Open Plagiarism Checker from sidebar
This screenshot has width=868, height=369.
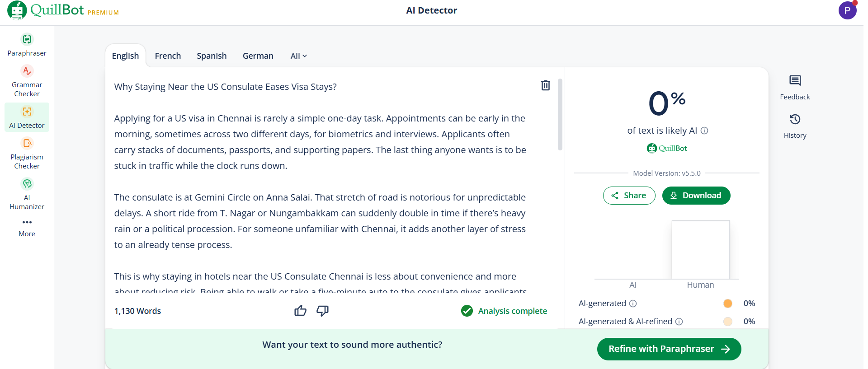[x=27, y=154]
